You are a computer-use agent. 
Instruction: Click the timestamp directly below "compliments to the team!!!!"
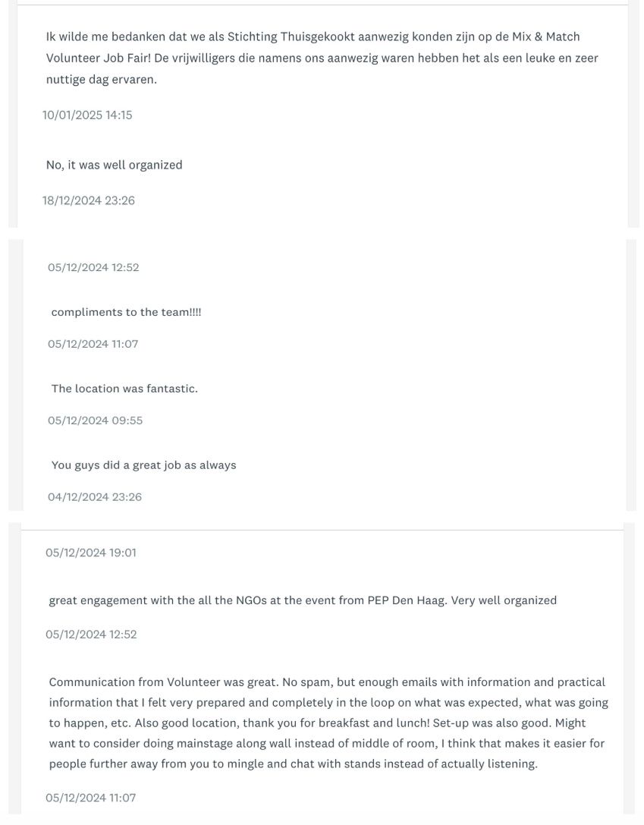tap(93, 344)
